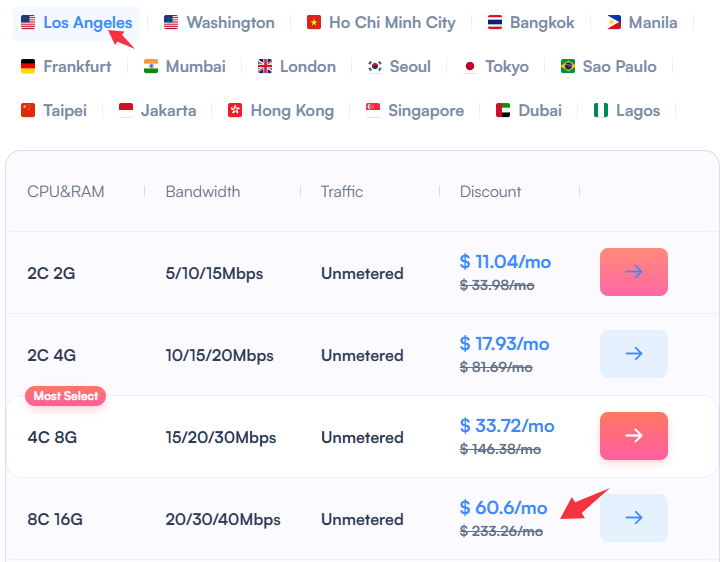
Task: Click the Hong Kong flag icon
Action: [x=235, y=110]
